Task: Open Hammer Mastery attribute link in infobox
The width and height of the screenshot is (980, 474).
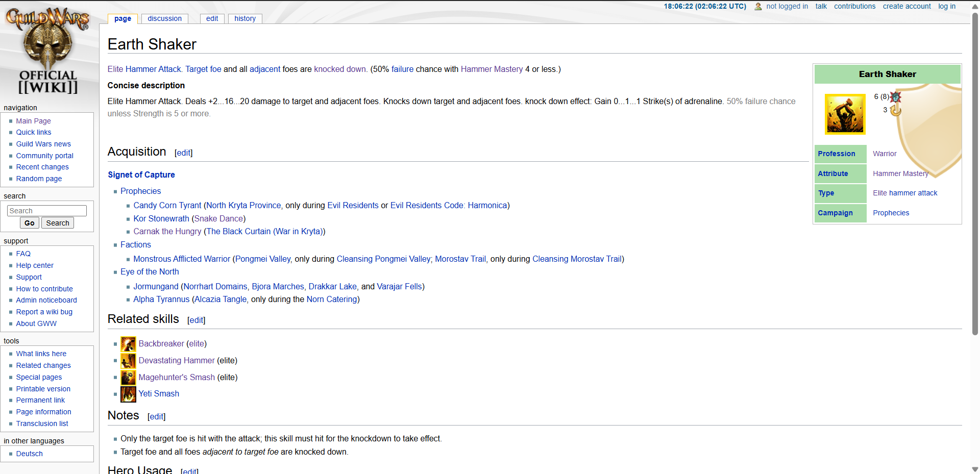Action: click(x=900, y=173)
